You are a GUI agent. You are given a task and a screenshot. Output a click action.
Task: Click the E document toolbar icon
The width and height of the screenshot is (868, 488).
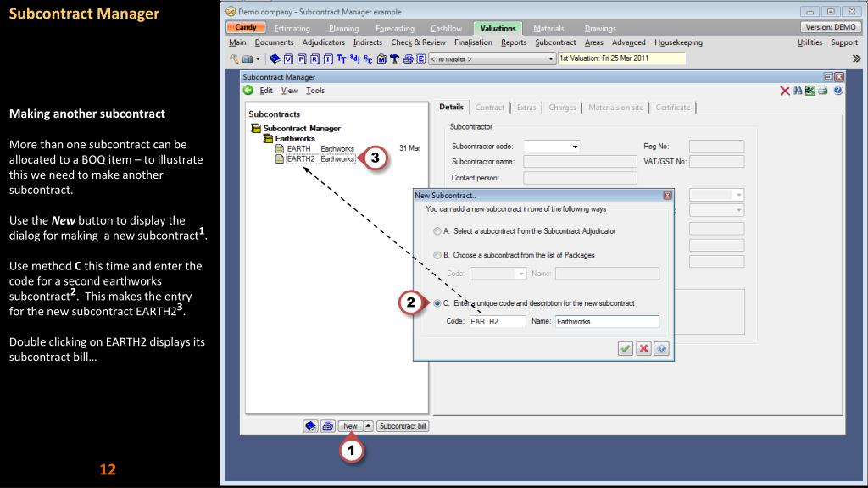420,58
